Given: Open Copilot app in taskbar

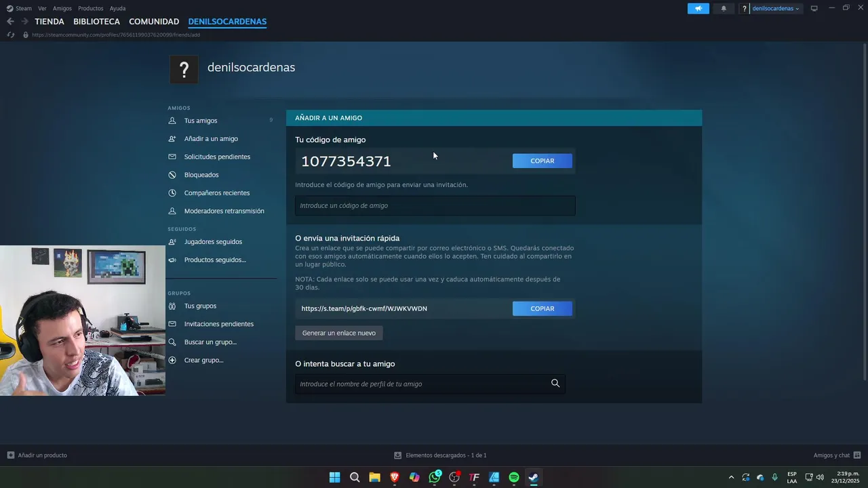Looking at the screenshot, I should (x=414, y=477).
